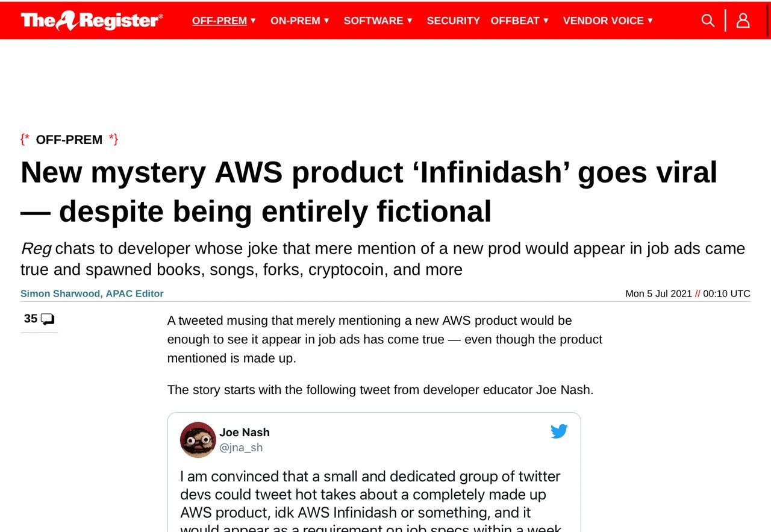Open the user account icon
771x532 pixels.
pyautogui.click(x=743, y=20)
